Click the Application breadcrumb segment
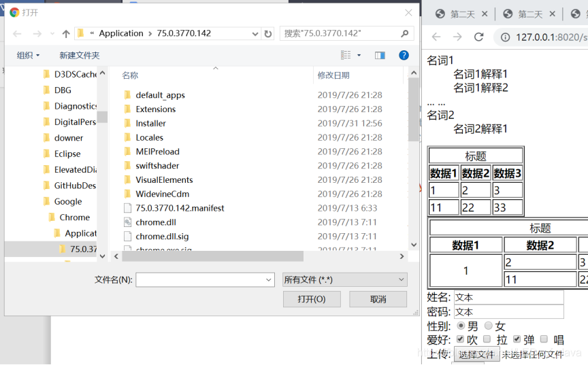Screen dimensions: 588x365 tap(121, 33)
